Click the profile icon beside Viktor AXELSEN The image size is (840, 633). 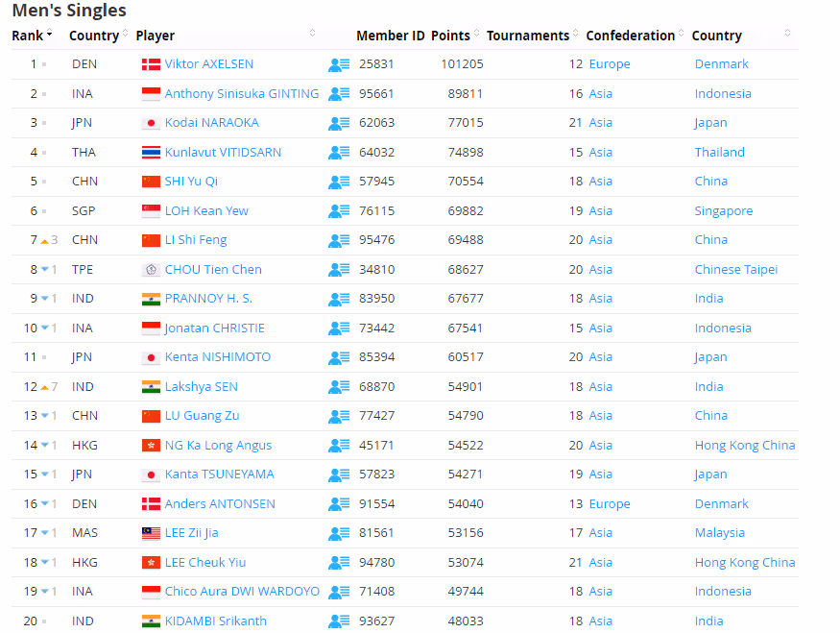338,64
